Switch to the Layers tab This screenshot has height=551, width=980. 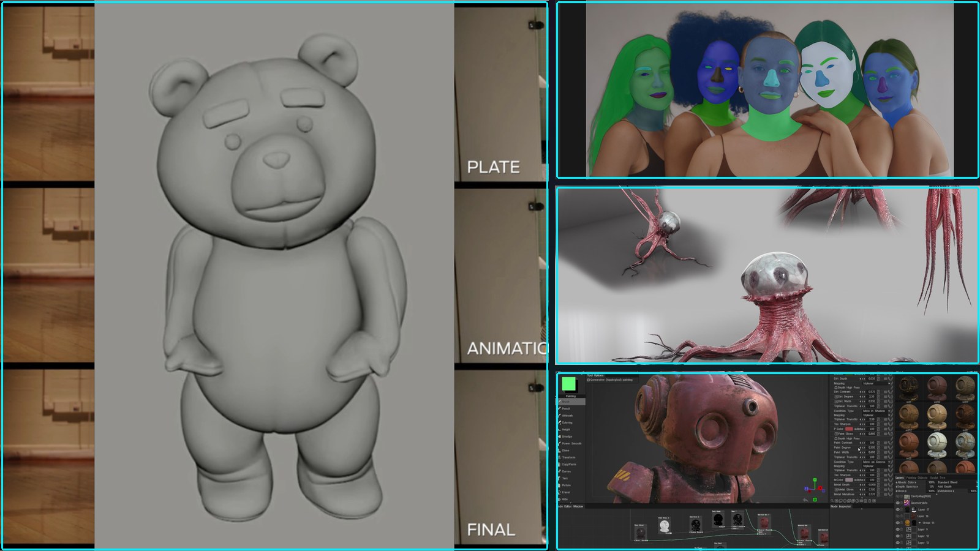pyautogui.click(x=899, y=478)
